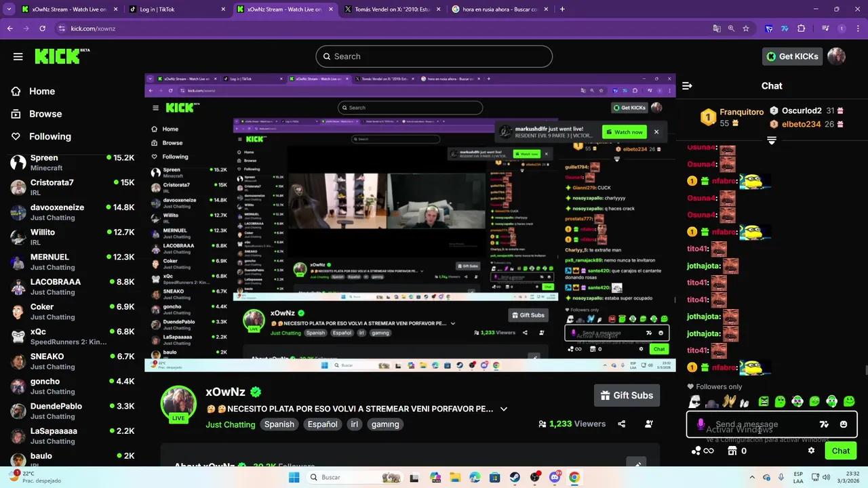Click the irl tag
Screen dimensions: 868x488
[354, 424]
